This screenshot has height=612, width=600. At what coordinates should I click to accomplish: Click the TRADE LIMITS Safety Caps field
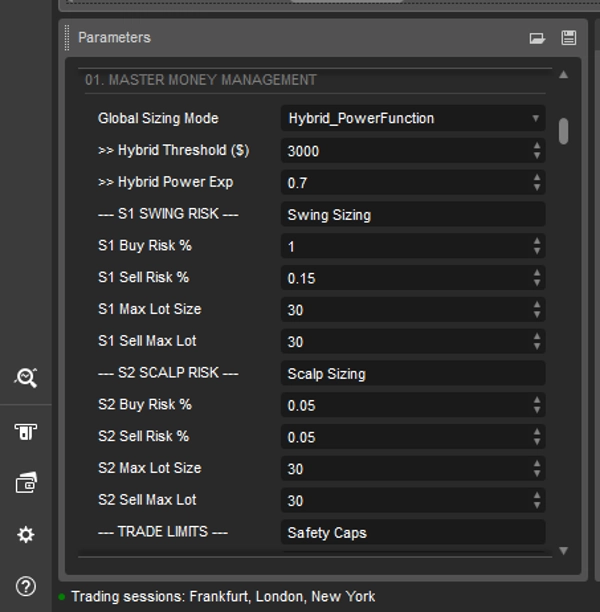click(x=412, y=532)
